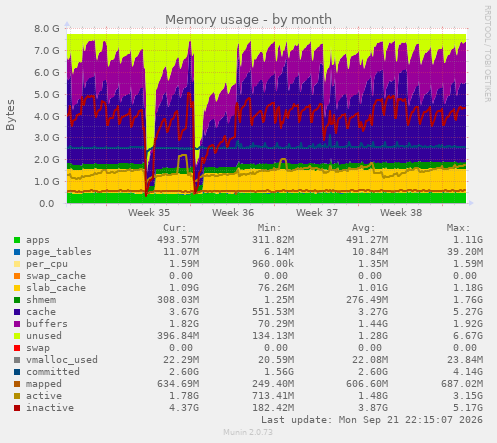497x443 pixels.
Task: Click the 'Last update' timestamp line
Action: pyautogui.click(x=372, y=420)
